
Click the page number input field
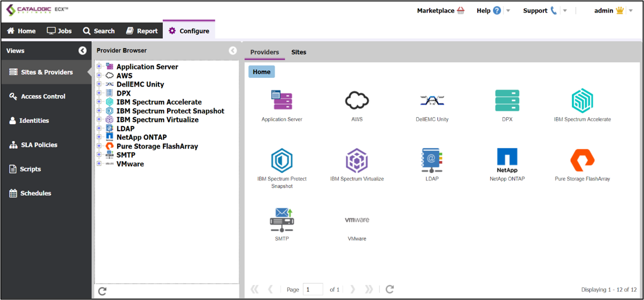tap(313, 289)
